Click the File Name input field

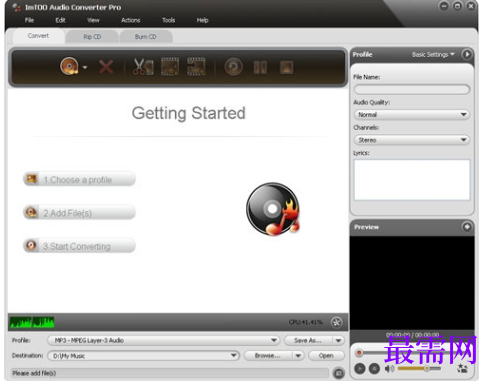[412, 89]
